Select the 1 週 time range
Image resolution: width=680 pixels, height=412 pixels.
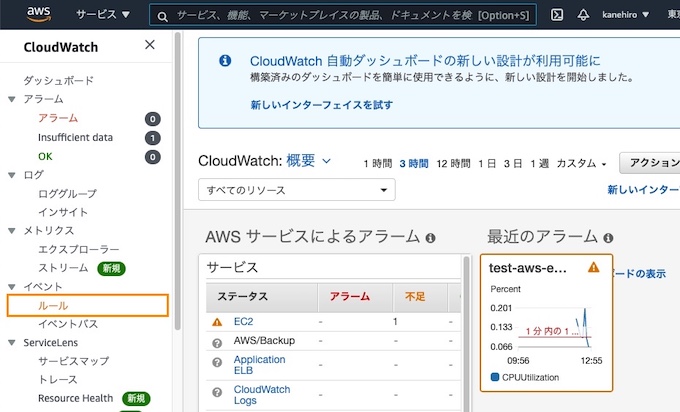pos(539,163)
